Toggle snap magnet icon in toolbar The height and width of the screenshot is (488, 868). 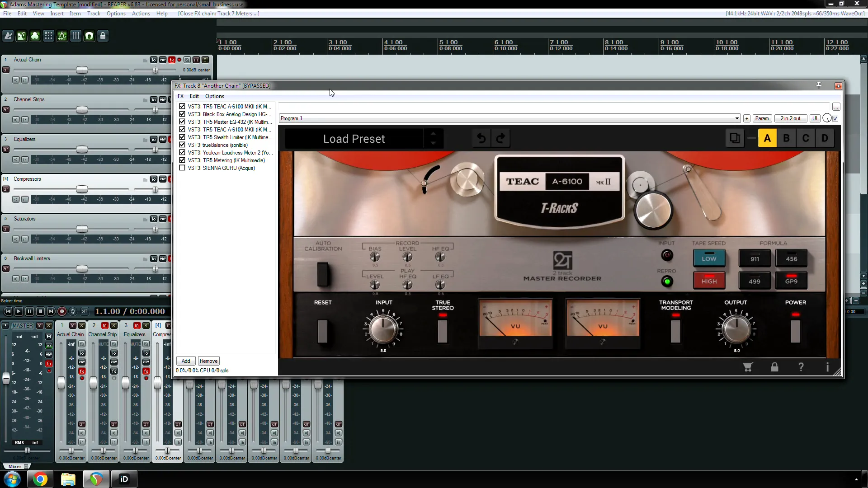coord(89,36)
